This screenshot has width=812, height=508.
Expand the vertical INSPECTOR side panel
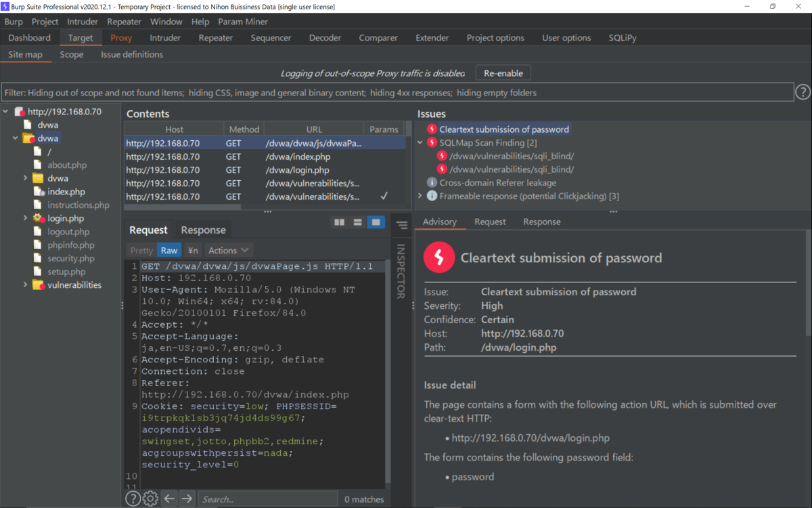(401, 271)
